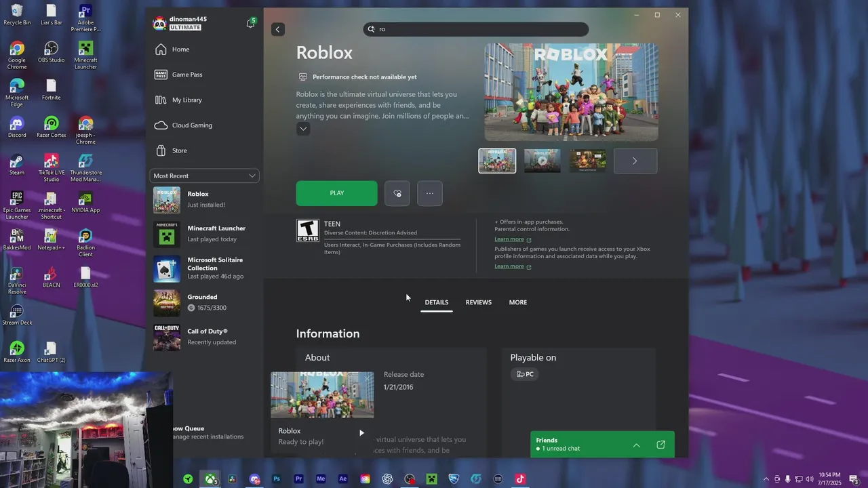Select Microsoft Solitaire Collection in the list

[204, 268]
